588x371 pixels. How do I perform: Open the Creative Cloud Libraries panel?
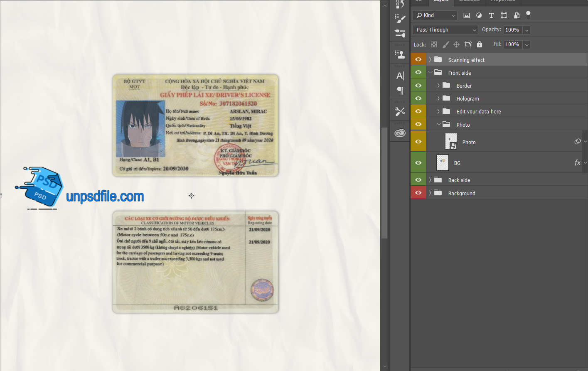400,133
